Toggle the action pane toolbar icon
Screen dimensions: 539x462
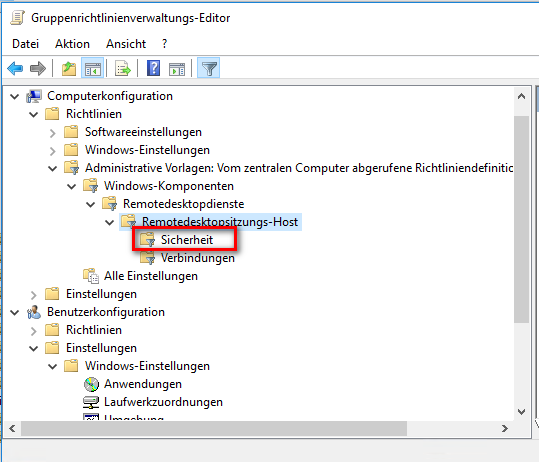[x=177, y=69]
